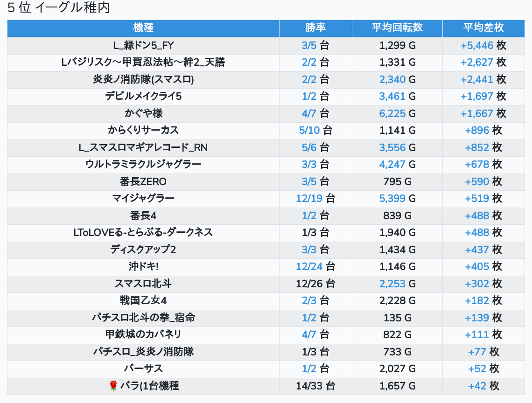Select L_スマスロマギアレコード_RN machine name
Image resolution: width=532 pixels, height=403 pixels.
143,147
